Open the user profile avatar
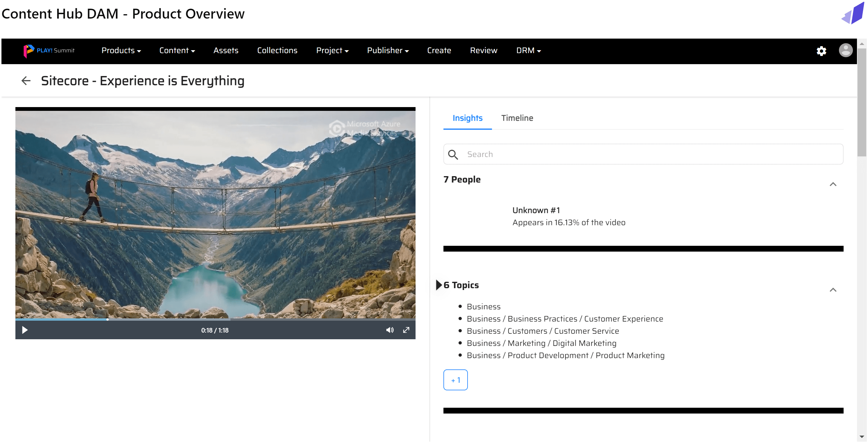The image size is (868, 444). click(x=845, y=50)
